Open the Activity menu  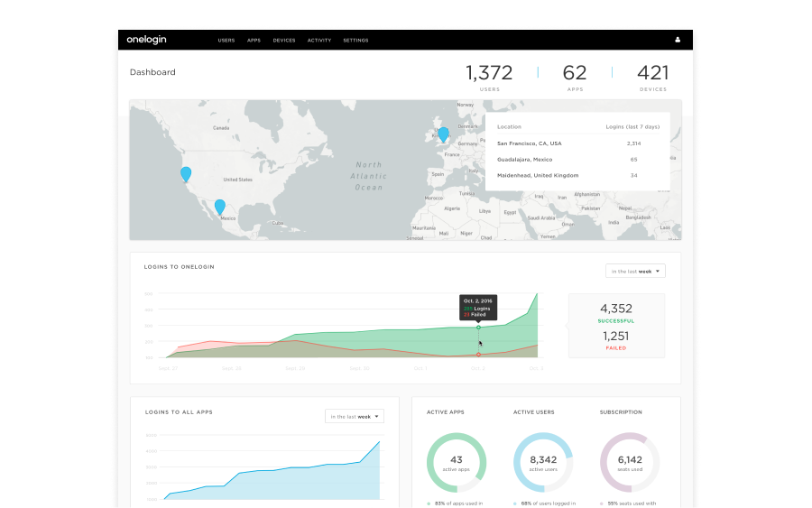[318, 41]
